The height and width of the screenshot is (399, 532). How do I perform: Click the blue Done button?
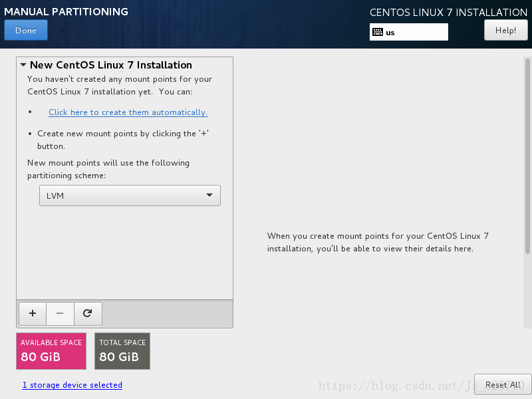(26, 30)
